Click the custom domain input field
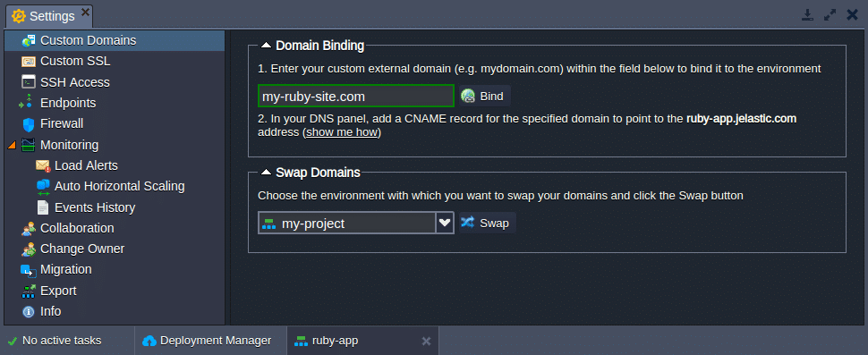Viewport: 868px width, 355px height. (356, 97)
